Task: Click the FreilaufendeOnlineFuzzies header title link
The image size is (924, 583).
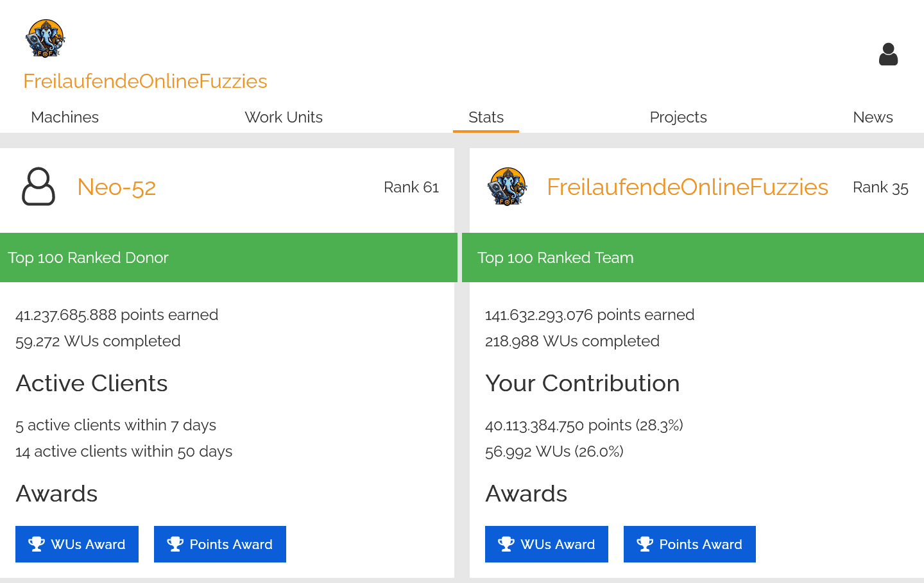Action: (145, 81)
